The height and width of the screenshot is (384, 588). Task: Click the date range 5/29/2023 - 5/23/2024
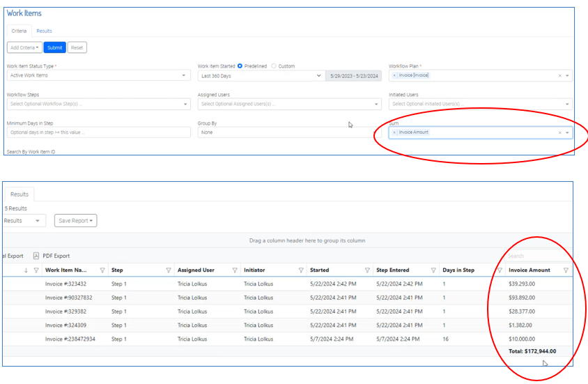point(354,76)
